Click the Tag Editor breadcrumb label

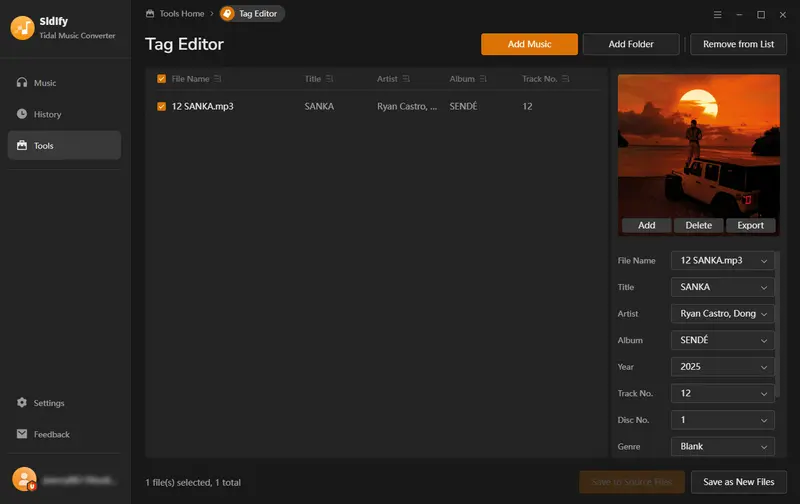[258, 14]
